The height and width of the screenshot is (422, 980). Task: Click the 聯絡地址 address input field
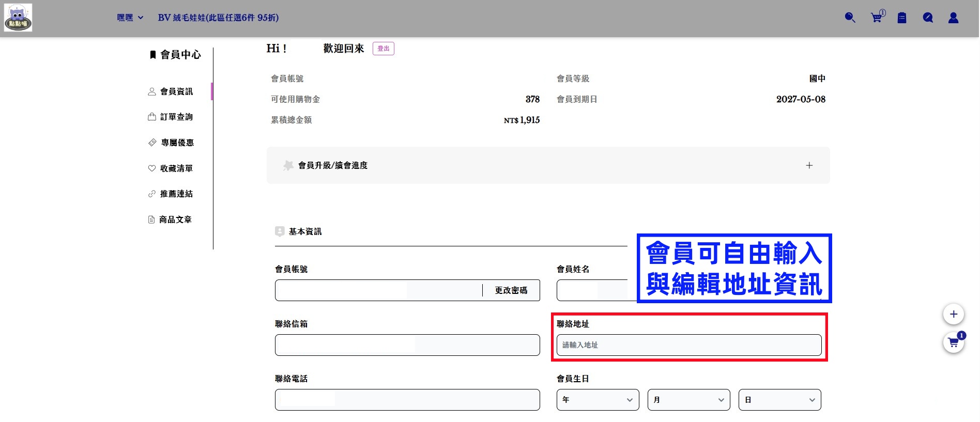[x=689, y=345]
